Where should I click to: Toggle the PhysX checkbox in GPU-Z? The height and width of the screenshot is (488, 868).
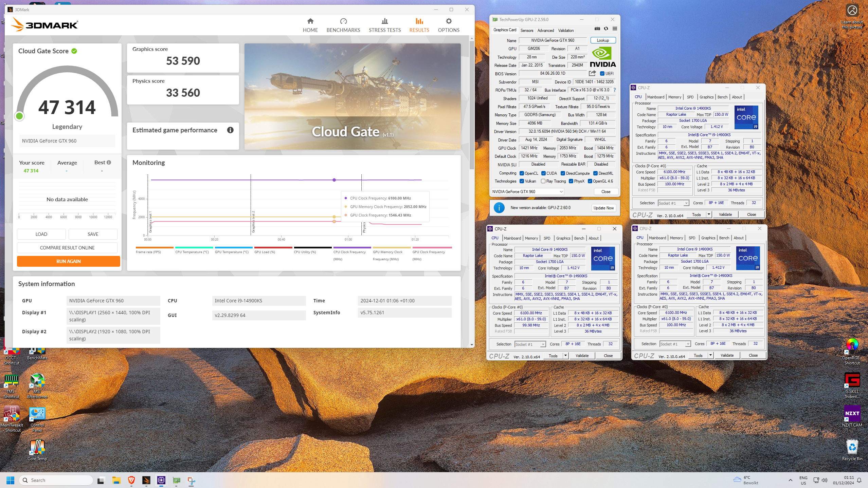point(571,181)
